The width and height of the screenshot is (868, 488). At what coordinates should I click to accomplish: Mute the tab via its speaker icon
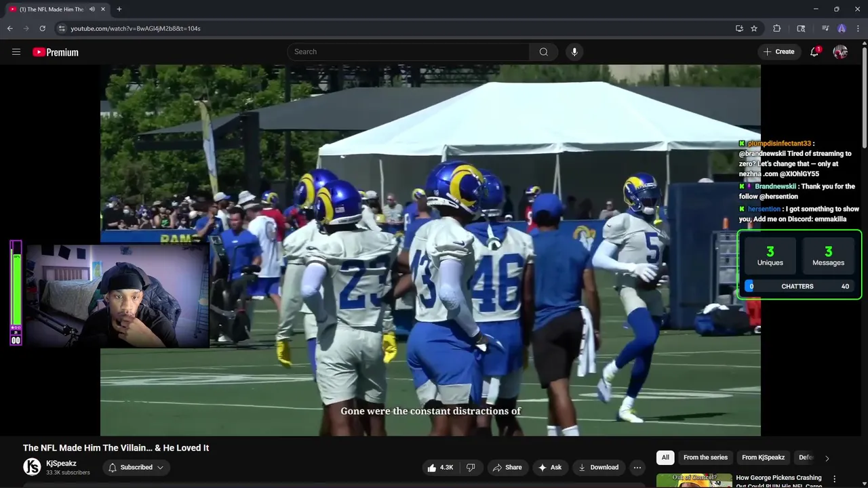[x=92, y=9]
